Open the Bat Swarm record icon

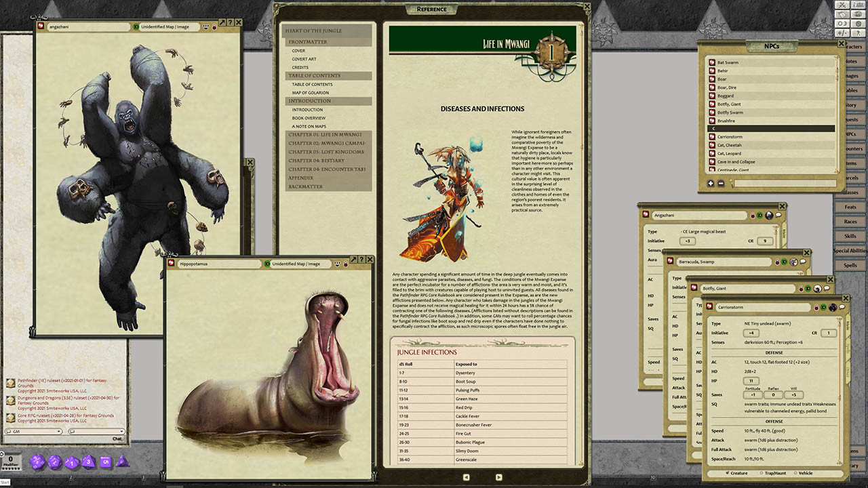[712, 62]
